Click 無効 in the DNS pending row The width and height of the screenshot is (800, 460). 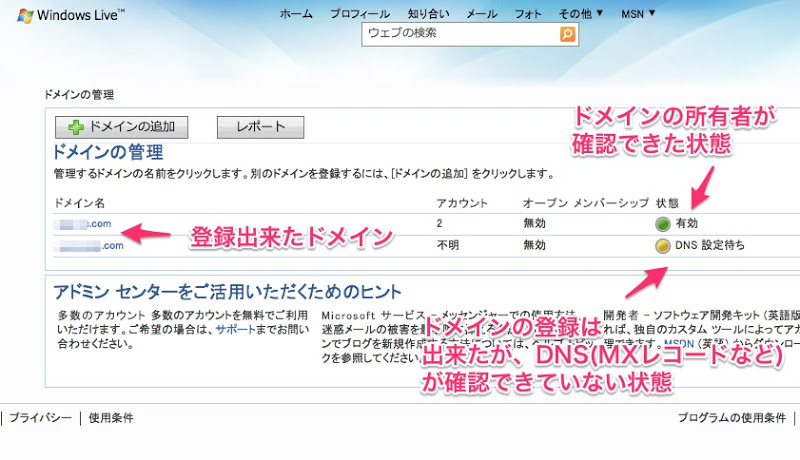[534, 245]
